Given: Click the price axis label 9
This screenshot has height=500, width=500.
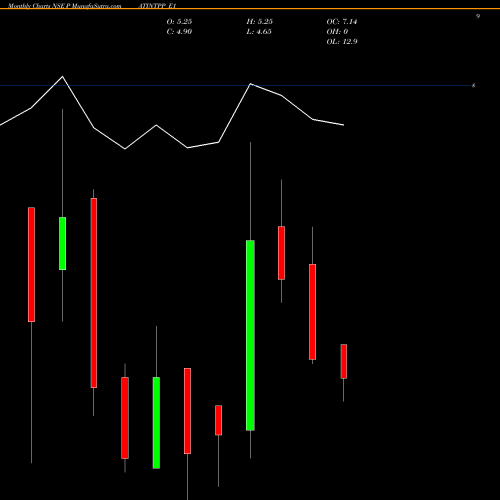Looking at the screenshot, I should click(x=478, y=16).
